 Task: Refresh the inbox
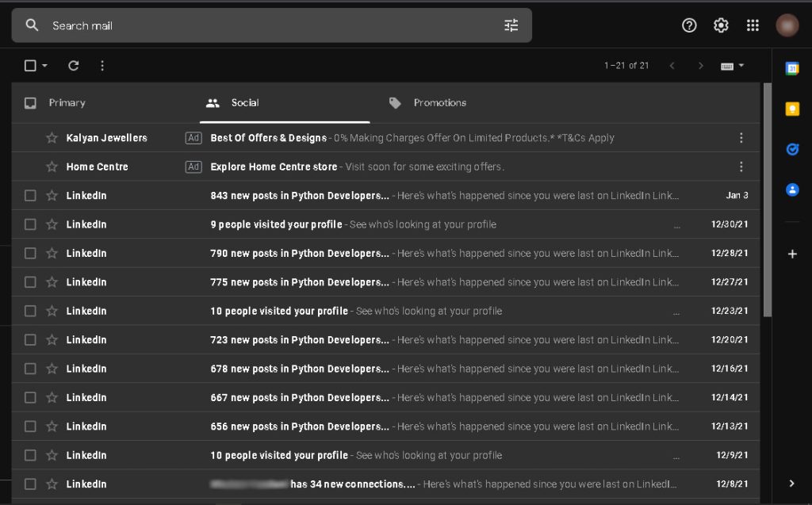pos(74,66)
